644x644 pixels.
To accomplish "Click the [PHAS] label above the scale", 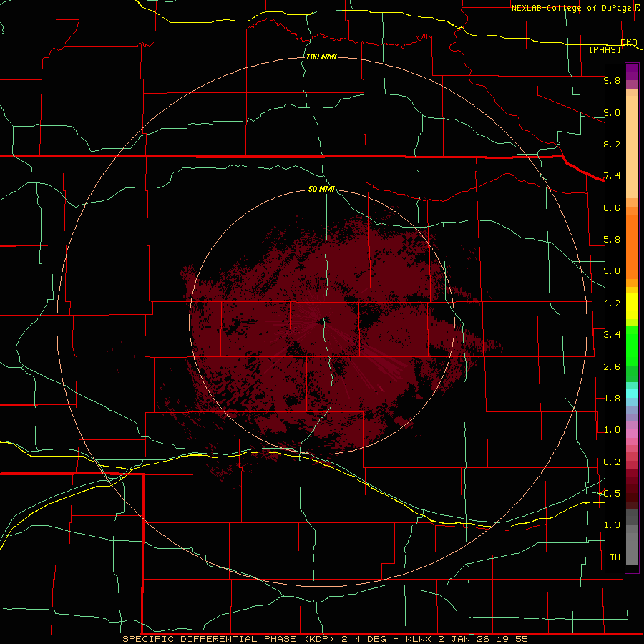I will tap(605, 49).
